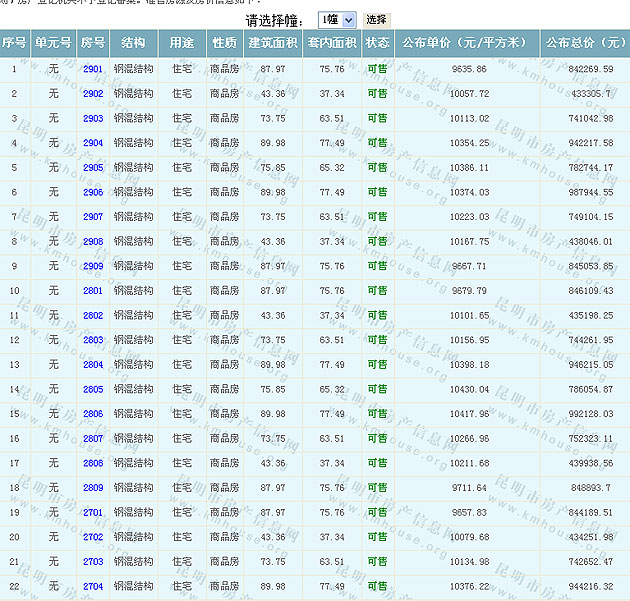630x601 pixels.
Task: Click the 建筑面积 column header
Action: (x=272, y=43)
